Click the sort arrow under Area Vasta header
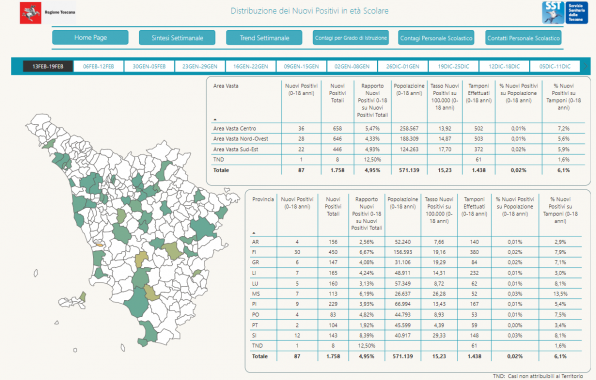This screenshot has width=596, height=380. 215,119
